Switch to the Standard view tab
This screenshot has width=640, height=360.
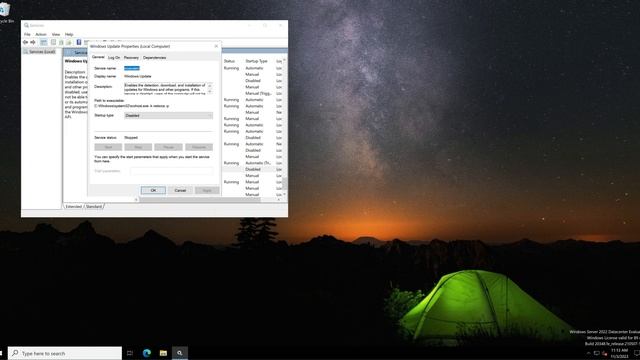94,207
